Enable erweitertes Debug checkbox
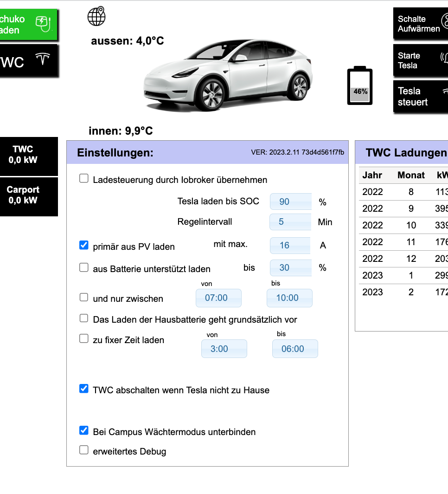 pos(83,450)
